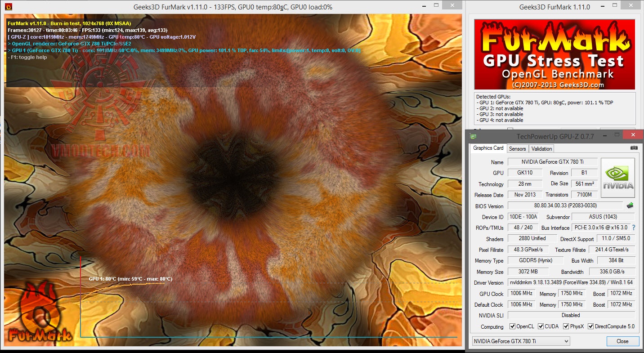Screen dimensions: 644x353
Task: Click the Default Clock field
Action: tap(521, 304)
